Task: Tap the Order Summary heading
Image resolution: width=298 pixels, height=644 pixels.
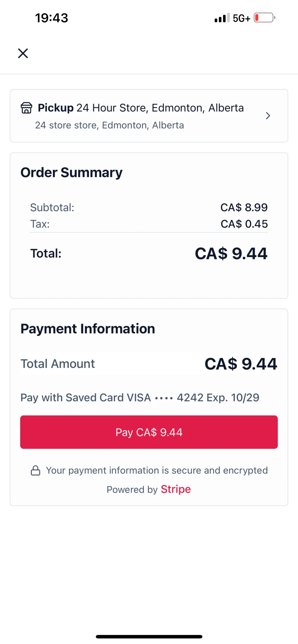Action: 71,173
